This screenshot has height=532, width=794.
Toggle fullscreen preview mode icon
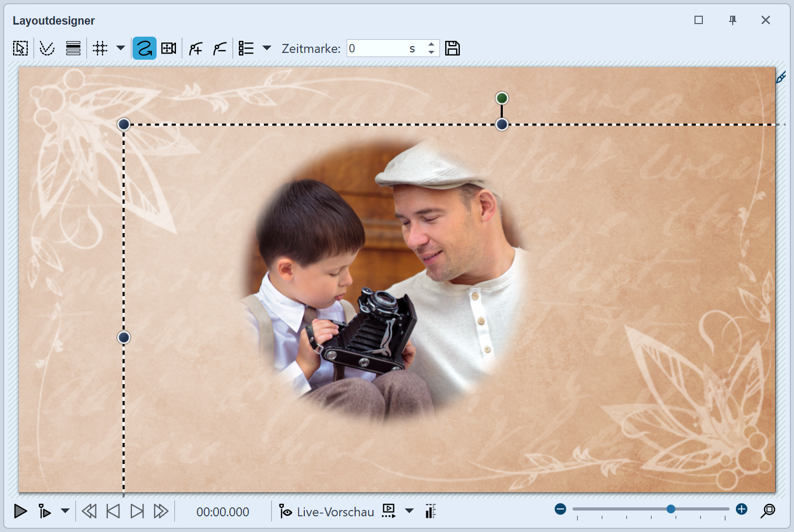389,511
